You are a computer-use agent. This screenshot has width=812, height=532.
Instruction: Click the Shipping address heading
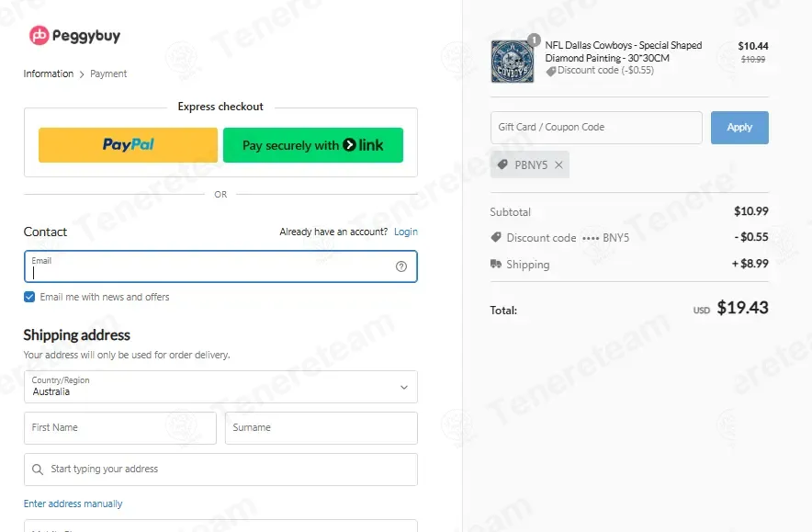tap(76, 335)
